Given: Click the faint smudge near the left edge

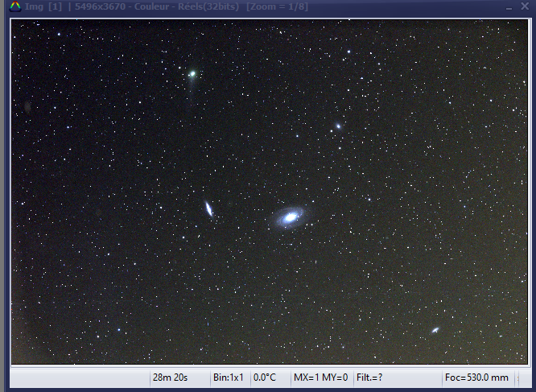Looking at the screenshot, I should (27, 107).
